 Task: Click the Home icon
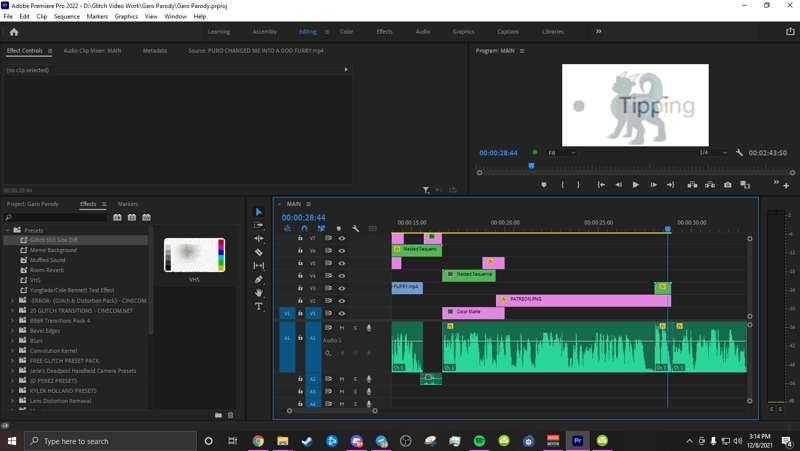[14, 32]
